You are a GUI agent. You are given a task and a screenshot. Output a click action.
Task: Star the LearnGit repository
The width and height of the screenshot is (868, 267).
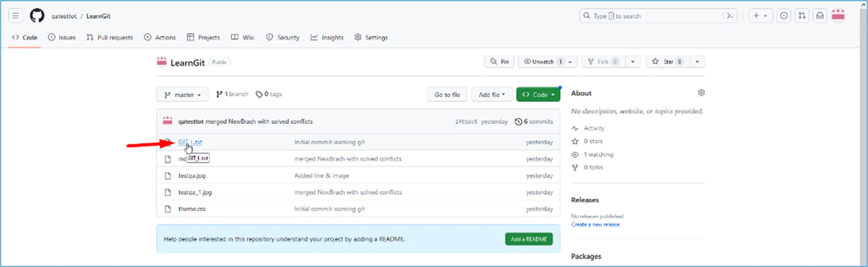668,62
